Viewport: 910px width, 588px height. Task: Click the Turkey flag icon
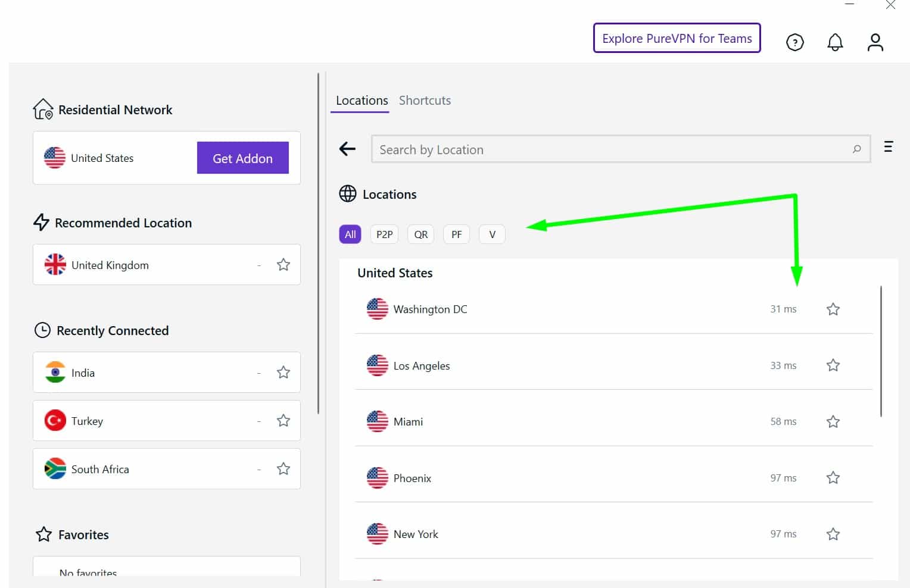pos(55,421)
